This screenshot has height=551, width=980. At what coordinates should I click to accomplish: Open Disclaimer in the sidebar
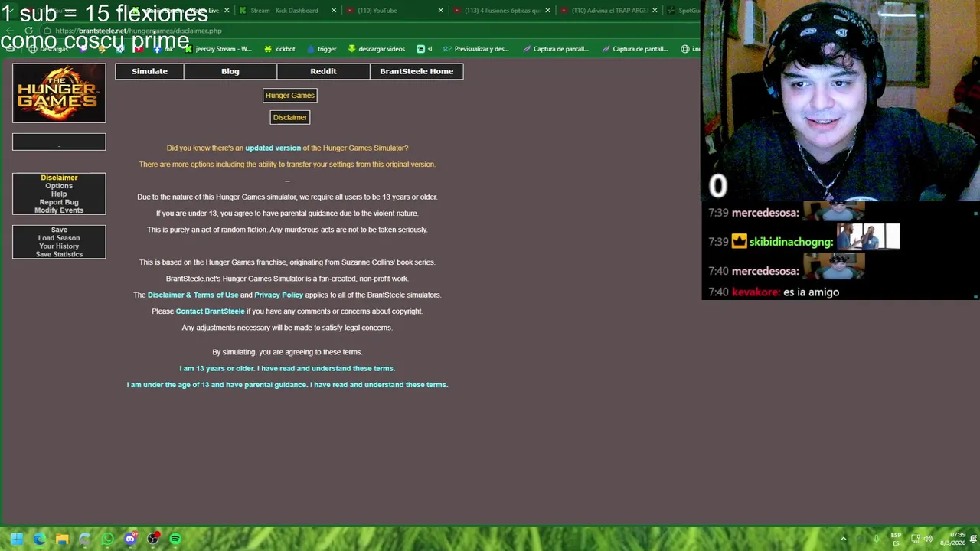tap(59, 178)
